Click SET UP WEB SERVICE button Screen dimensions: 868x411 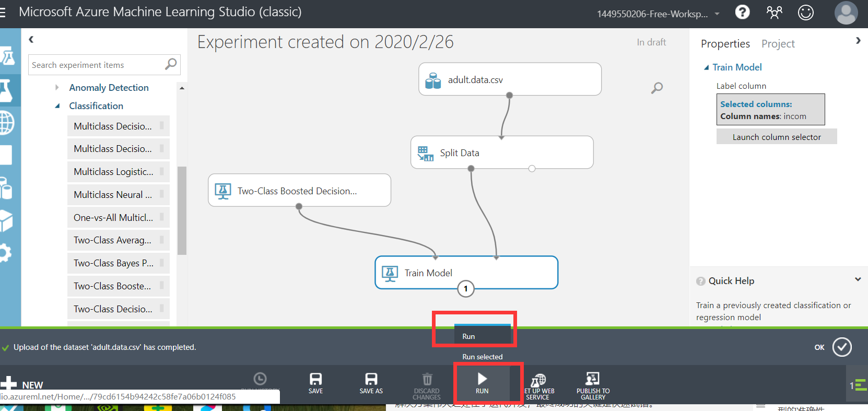(539, 386)
